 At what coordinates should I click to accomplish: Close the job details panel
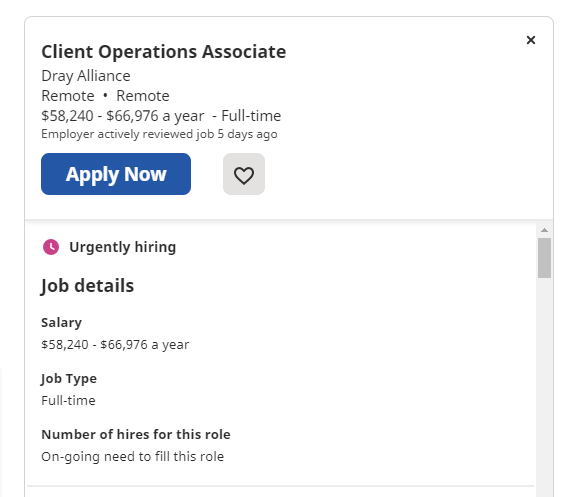(531, 40)
